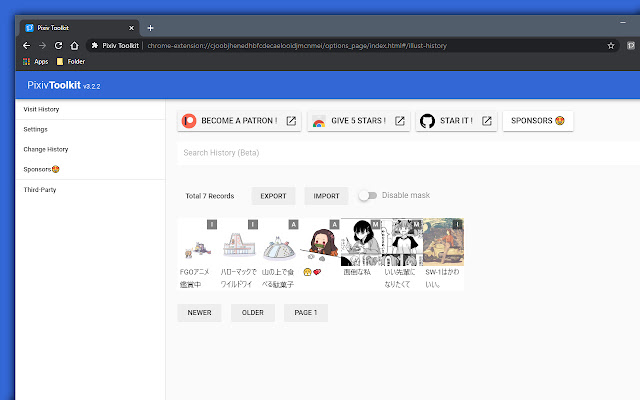Viewport: 640px width, 400px height.
Task: Open the FGO anime illustration thumbnail
Action: tap(197, 242)
